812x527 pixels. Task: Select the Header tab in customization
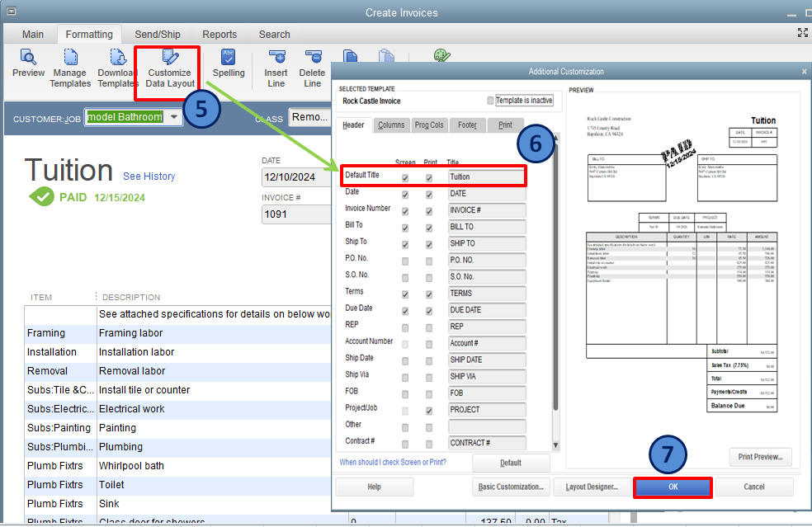pos(353,125)
